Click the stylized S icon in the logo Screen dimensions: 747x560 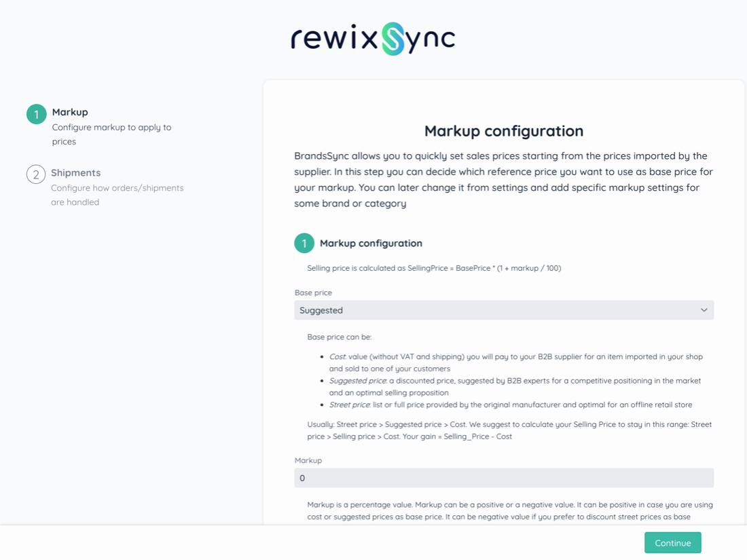click(x=393, y=39)
